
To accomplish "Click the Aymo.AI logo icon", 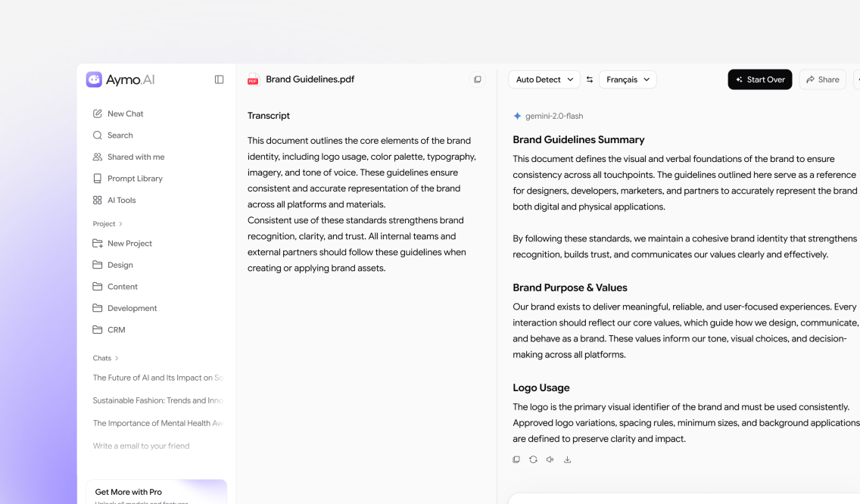I will click(94, 79).
